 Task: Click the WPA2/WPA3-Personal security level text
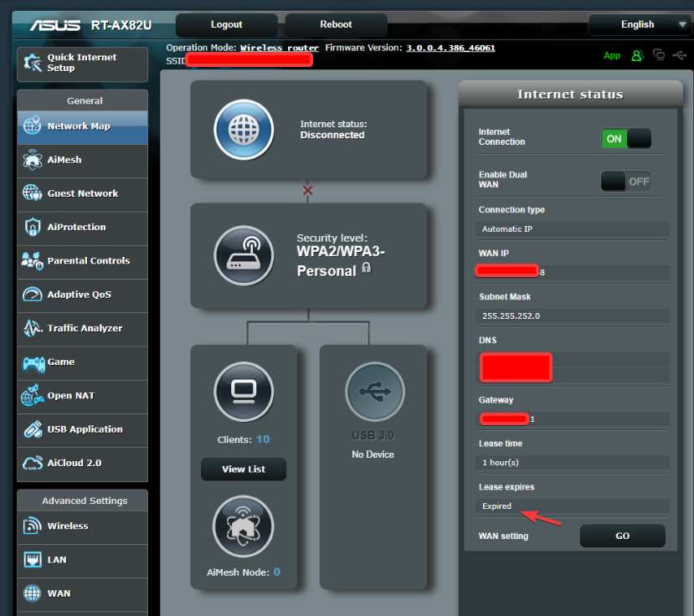341,261
